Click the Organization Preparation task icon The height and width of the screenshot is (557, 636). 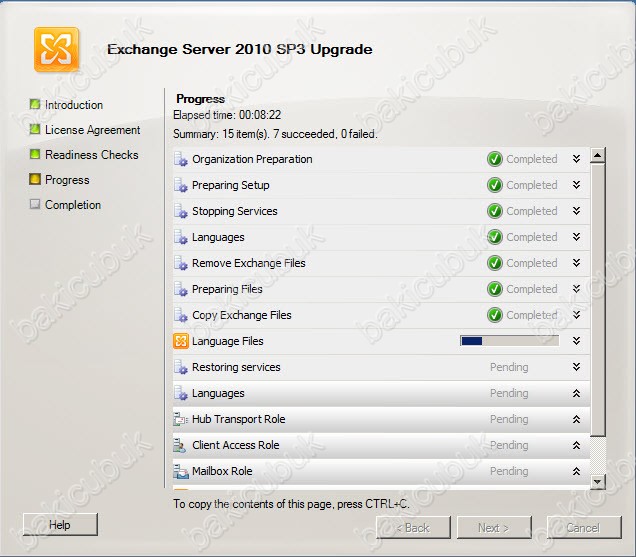(180, 159)
